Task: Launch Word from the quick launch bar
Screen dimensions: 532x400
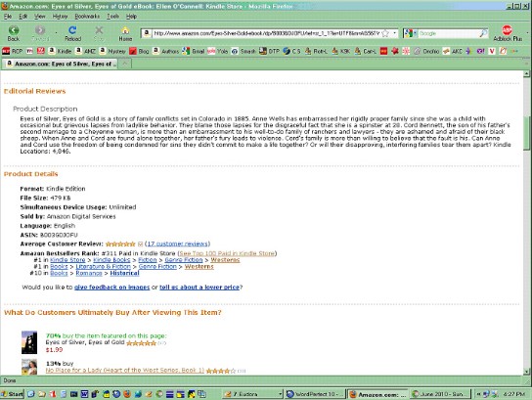Action: 84,394
